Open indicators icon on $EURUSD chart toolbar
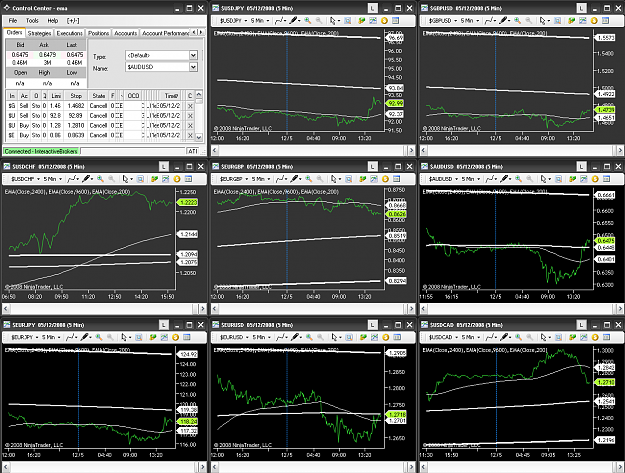 pyautogui.click(x=363, y=337)
